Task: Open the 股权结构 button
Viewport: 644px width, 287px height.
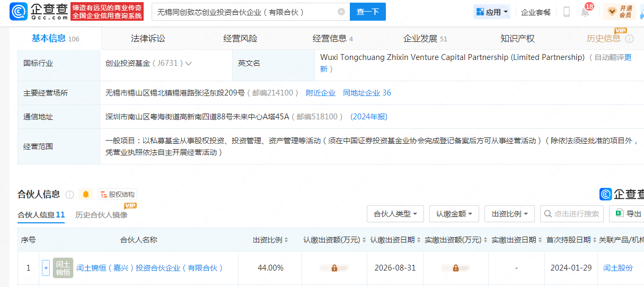Action: tap(117, 195)
